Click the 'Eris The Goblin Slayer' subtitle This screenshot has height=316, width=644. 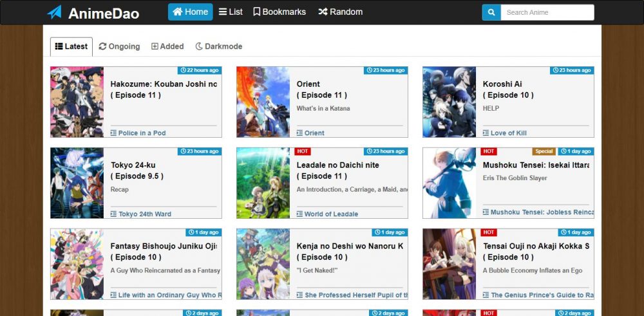515,178
